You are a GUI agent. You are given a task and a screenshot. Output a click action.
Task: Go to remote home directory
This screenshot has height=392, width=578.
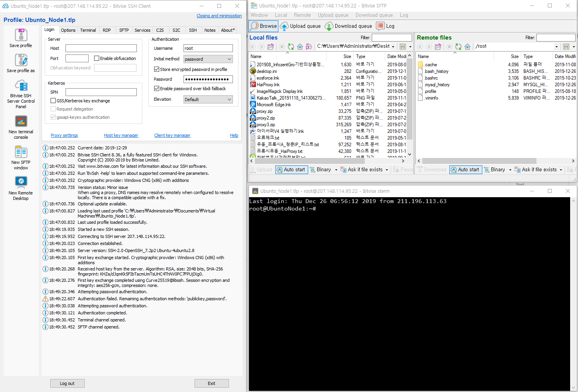coord(467,47)
